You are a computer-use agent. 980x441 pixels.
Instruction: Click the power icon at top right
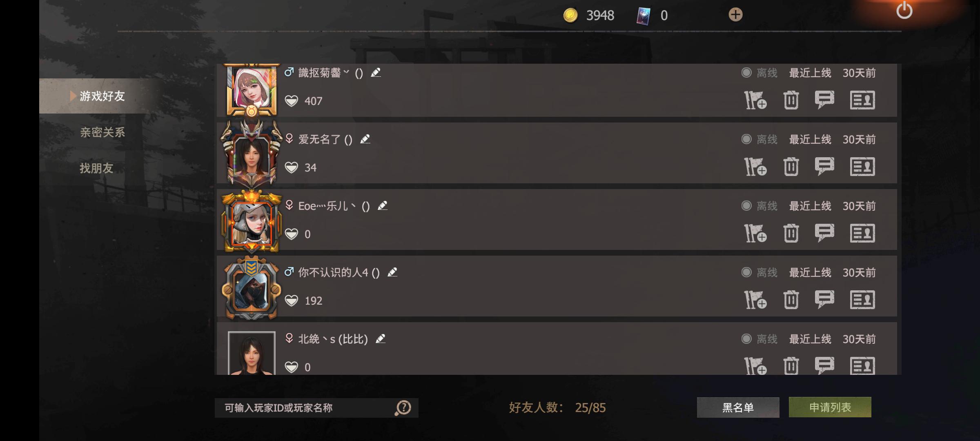[x=904, y=11]
